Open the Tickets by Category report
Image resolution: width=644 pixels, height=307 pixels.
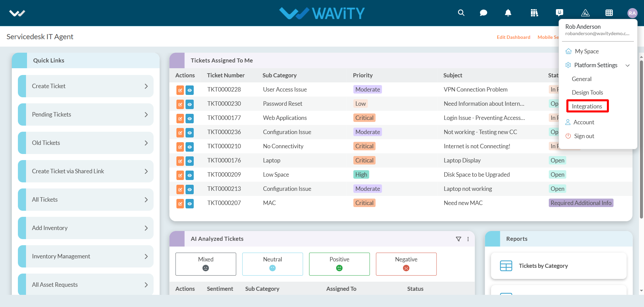[x=559, y=266]
